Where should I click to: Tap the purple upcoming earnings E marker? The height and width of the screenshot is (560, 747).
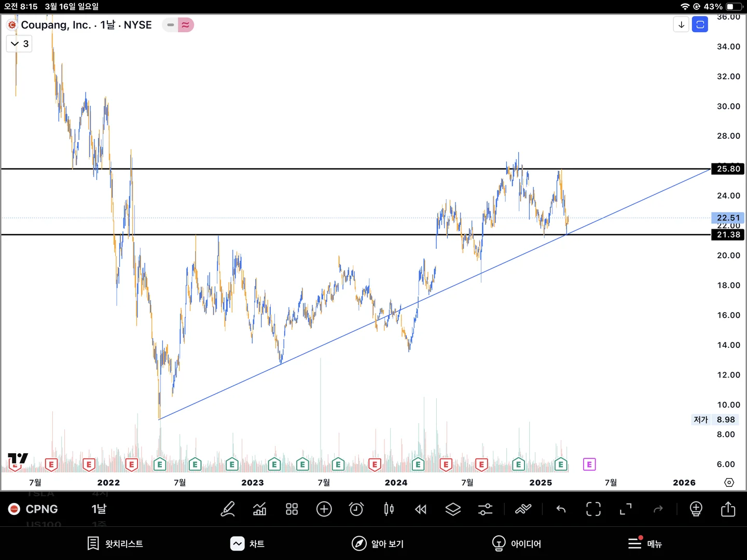[x=589, y=464]
